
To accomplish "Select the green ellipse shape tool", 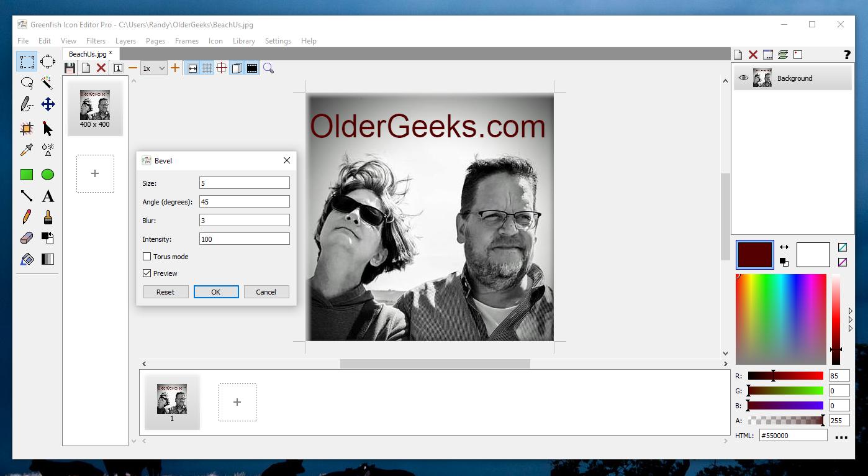I will [48, 175].
